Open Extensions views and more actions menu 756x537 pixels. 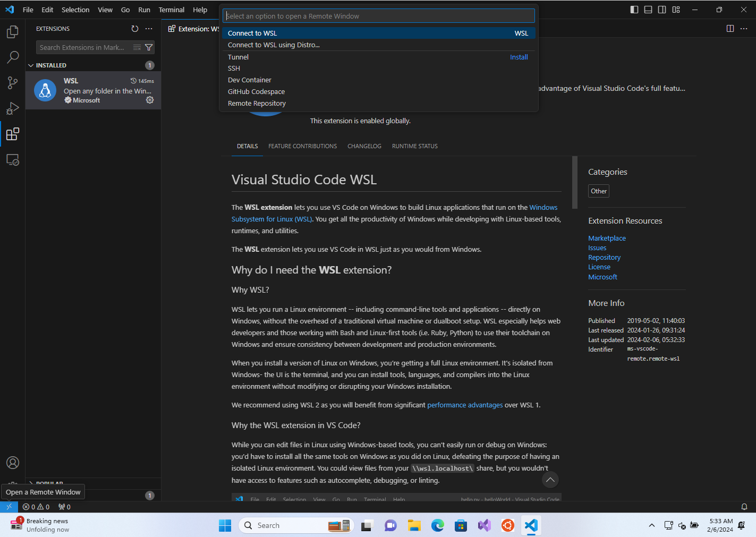(149, 29)
